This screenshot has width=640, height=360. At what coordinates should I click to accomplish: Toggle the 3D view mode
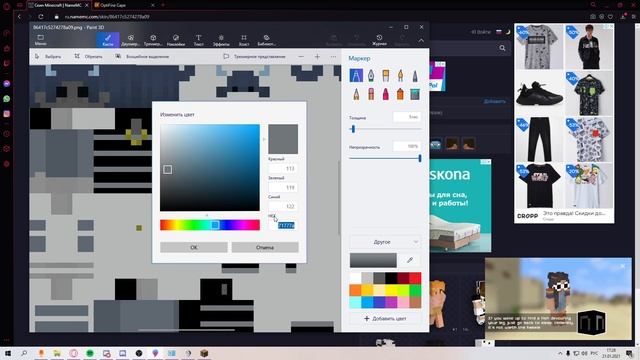coord(255,56)
